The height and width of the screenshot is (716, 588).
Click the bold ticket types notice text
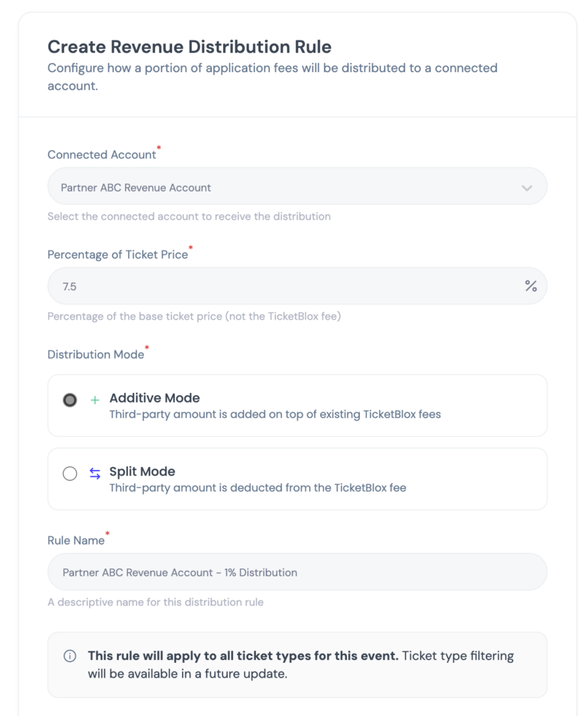pos(243,656)
